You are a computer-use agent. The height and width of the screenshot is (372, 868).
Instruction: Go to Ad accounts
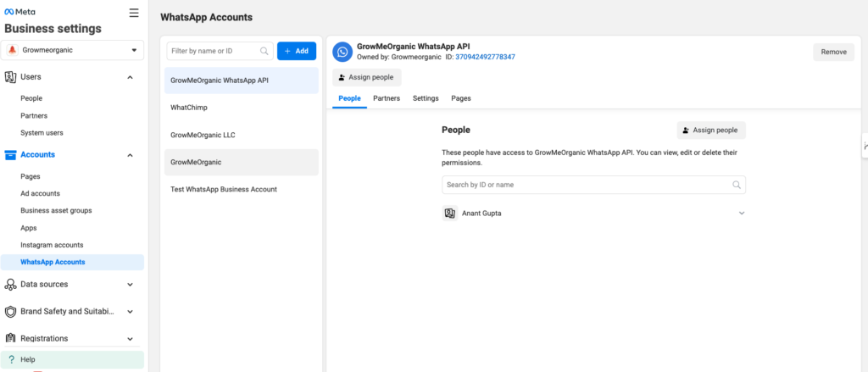[41, 194]
